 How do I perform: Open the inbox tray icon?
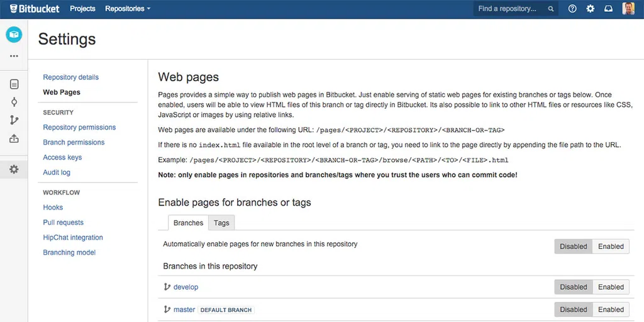pyautogui.click(x=608, y=9)
